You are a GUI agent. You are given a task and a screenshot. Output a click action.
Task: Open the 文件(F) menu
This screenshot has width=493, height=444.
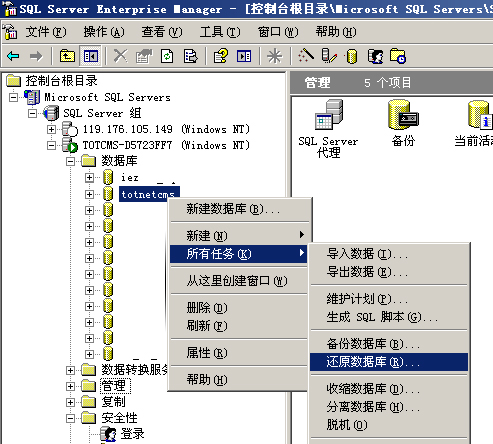coord(46,32)
